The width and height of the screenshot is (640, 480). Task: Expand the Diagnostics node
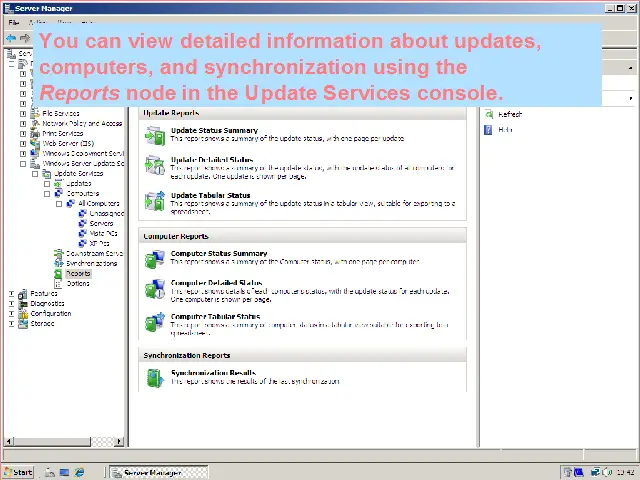point(11,304)
